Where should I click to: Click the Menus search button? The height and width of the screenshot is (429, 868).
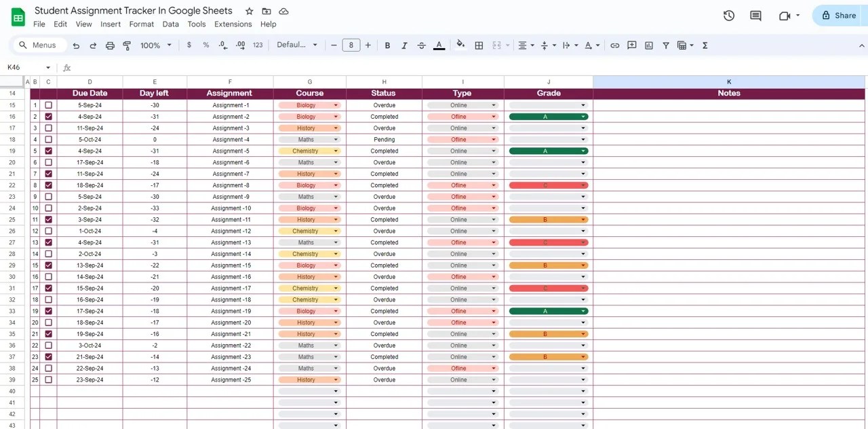point(39,45)
